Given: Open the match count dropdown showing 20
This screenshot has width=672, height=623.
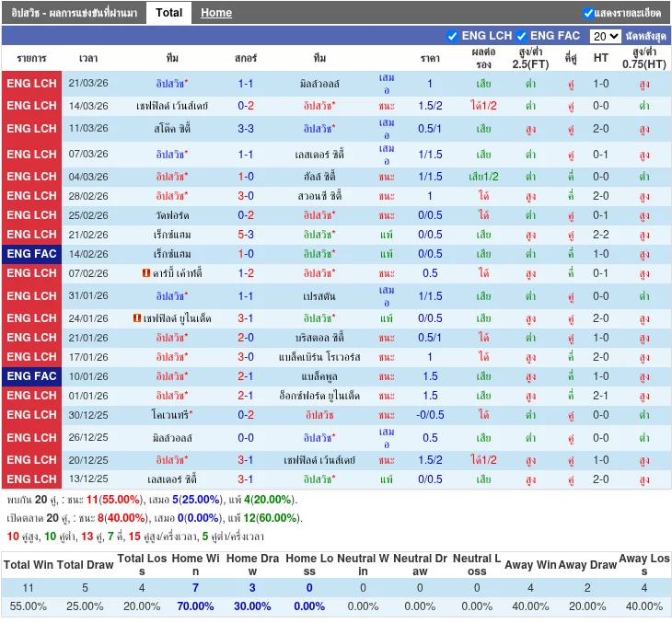Looking at the screenshot, I should pos(605,36).
